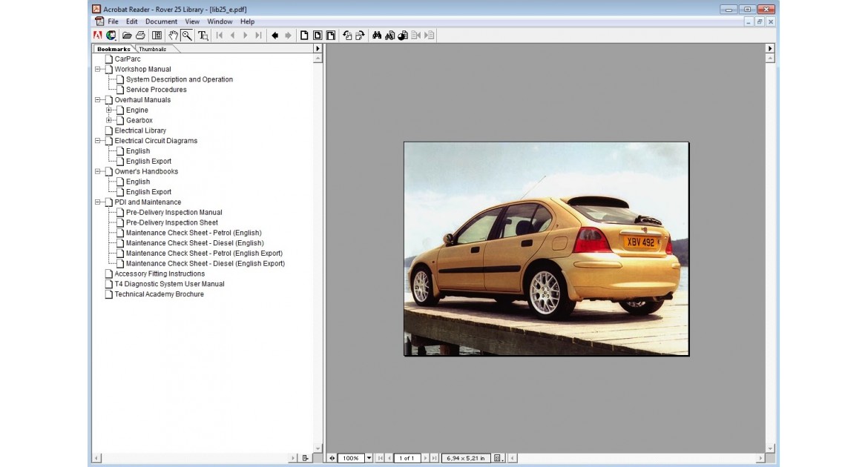The width and height of the screenshot is (868, 467).
Task: Open the CarParc bookmark
Action: (128, 59)
